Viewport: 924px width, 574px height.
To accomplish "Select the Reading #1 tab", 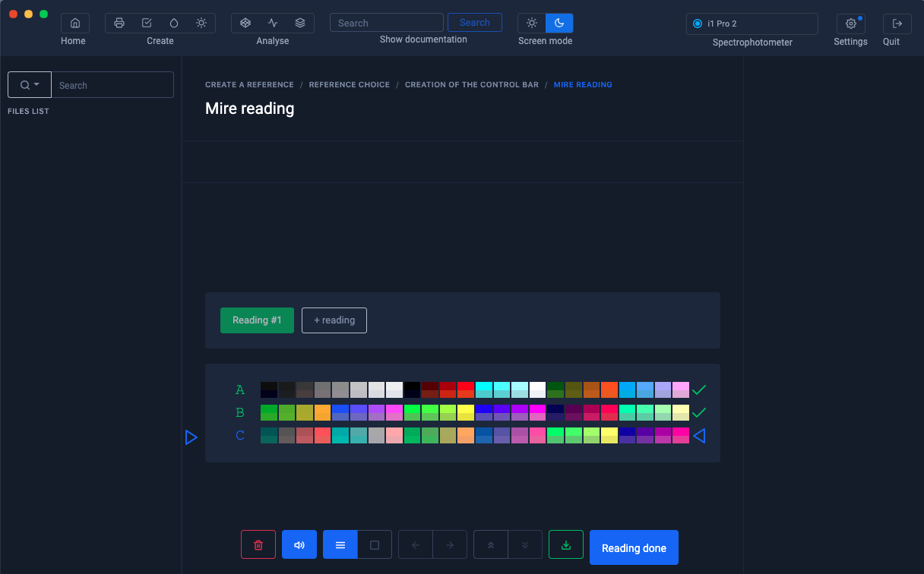I will point(257,320).
